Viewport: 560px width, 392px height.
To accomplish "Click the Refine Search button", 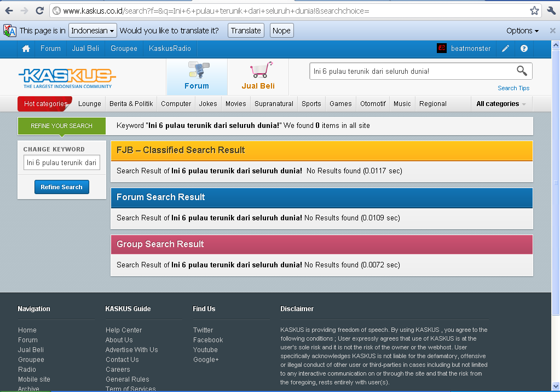I will tap(62, 187).
